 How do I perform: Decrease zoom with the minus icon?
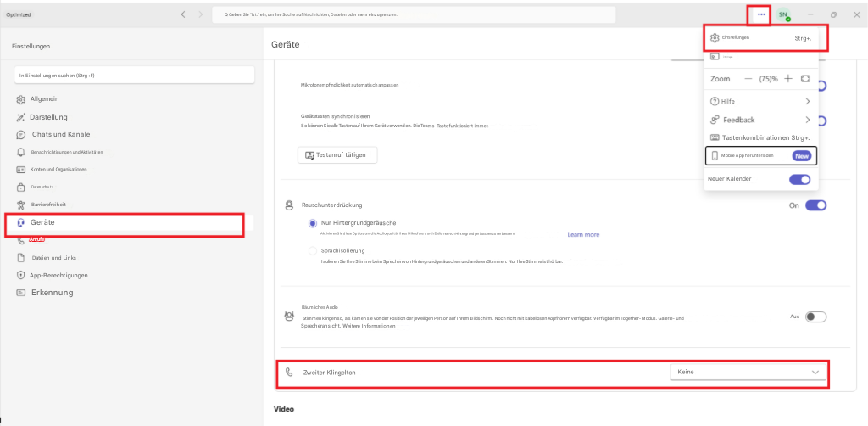tap(748, 79)
